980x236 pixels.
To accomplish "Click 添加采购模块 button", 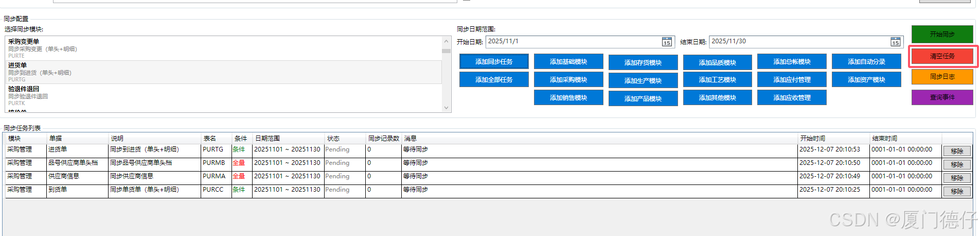I will click(x=568, y=79).
